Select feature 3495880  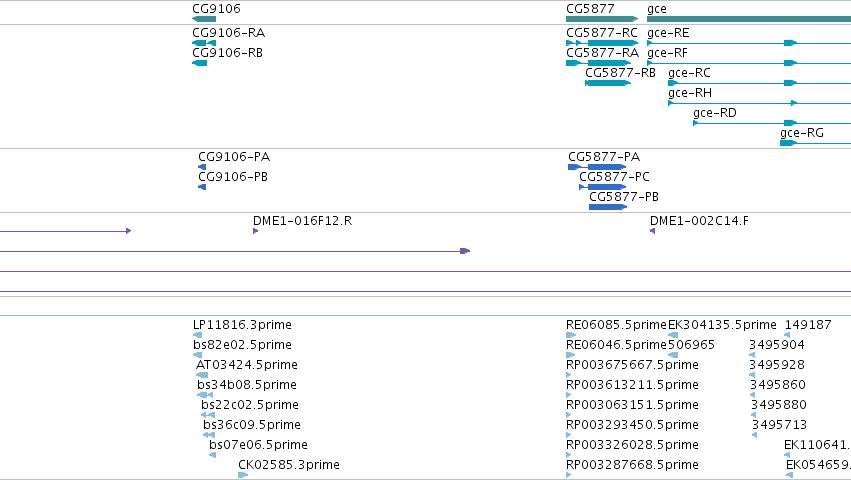pos(779,405)
